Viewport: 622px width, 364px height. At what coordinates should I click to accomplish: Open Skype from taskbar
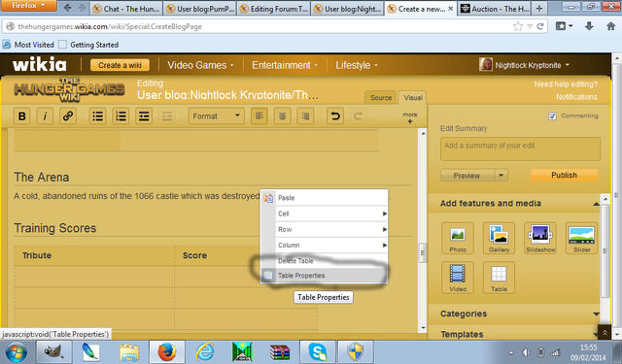[318, 352]
